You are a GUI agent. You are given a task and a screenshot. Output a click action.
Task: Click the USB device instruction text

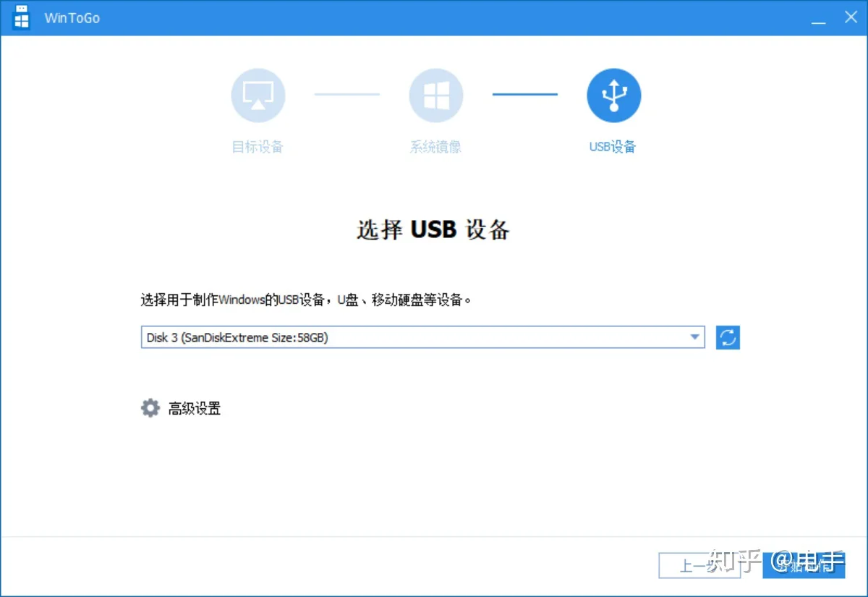[307, 300]
